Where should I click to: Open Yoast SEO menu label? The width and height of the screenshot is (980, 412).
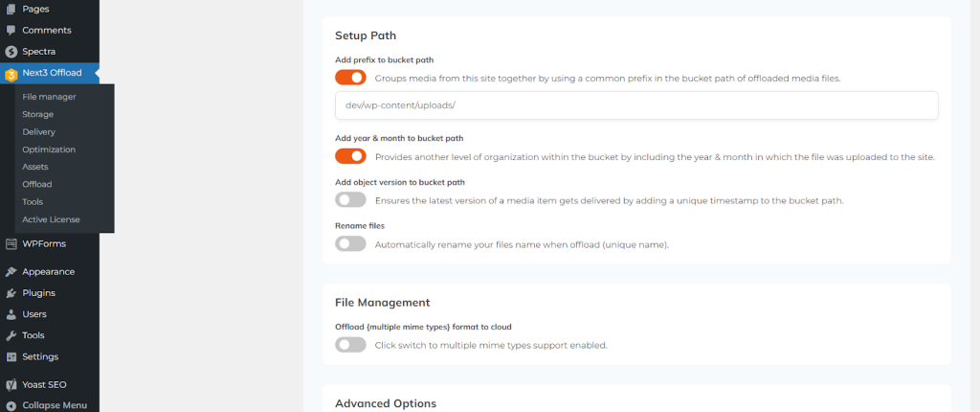[x=44, y=384]
